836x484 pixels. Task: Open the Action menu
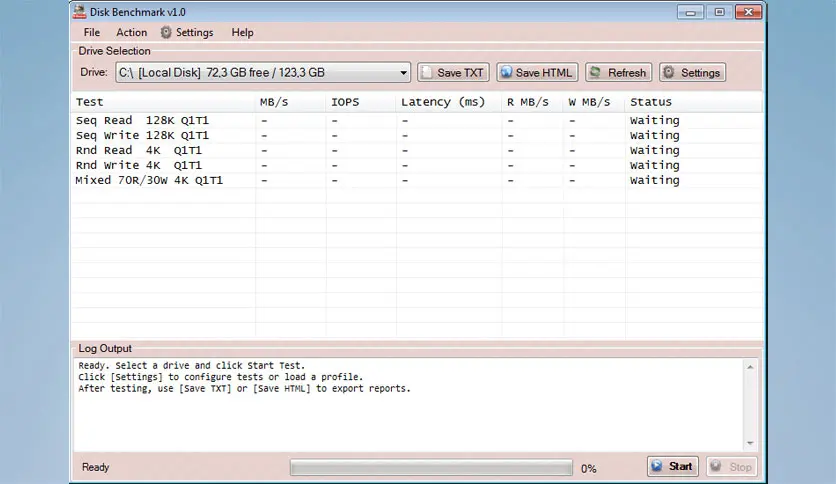point(131,33)
